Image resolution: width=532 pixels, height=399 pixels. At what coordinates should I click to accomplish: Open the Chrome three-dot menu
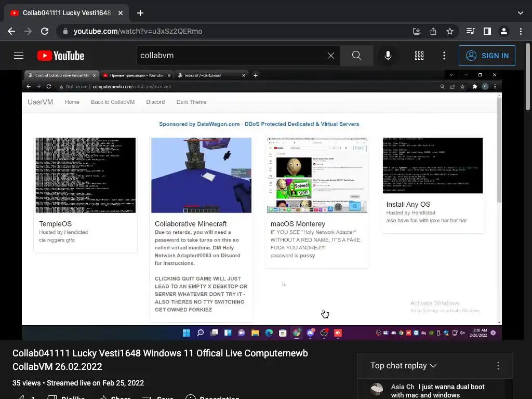tap(521, 31)
